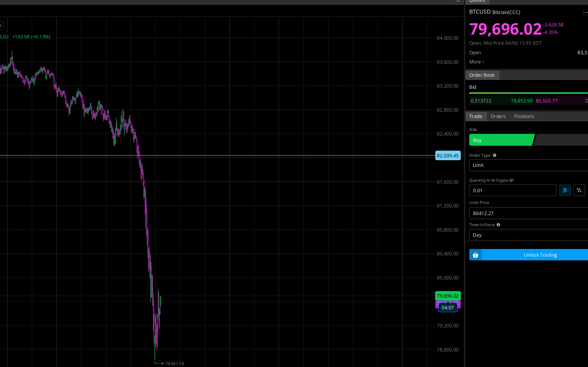Click the Unlock Trading button

[x=529, y=255]
